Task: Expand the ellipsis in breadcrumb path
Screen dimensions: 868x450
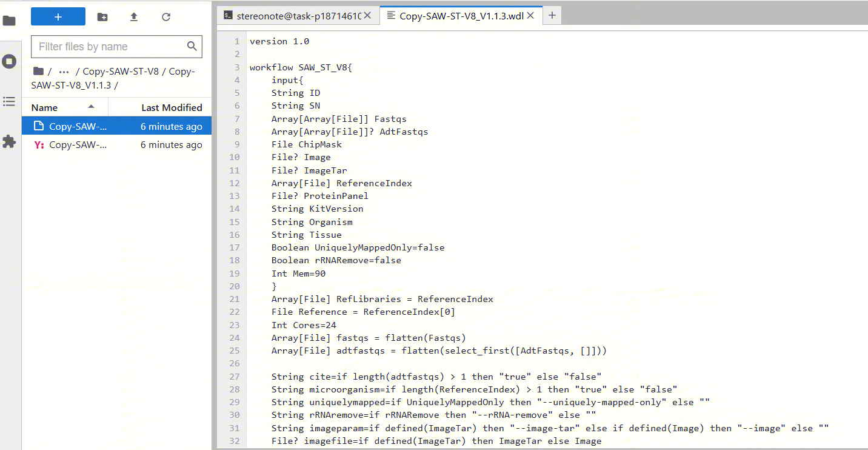Action: point(64,72)
